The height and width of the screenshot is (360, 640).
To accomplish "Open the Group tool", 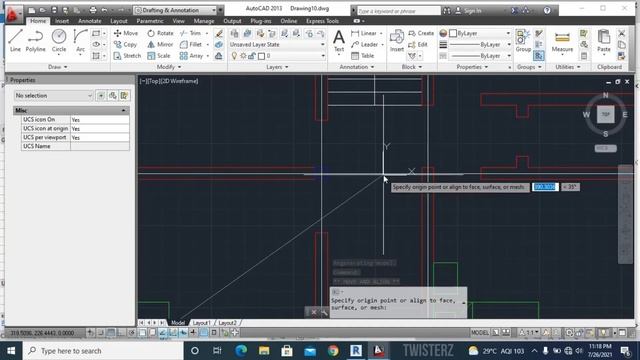I will 523,41.
